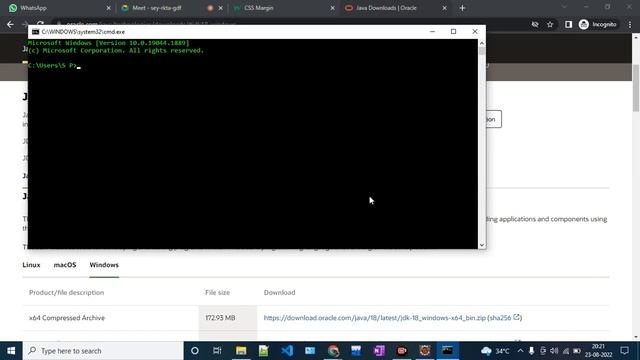The image size is (640, 360).
Task: Open File Explorer from taskbar
Action: 241,351
